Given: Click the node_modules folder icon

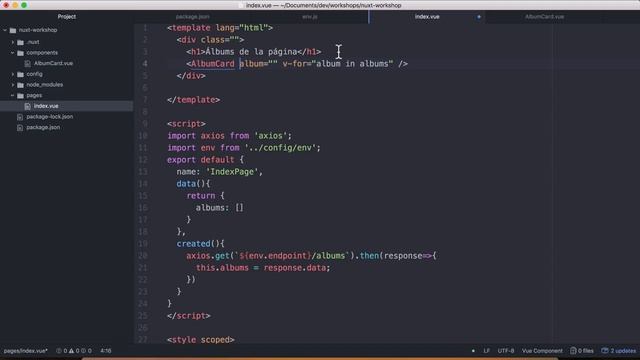Looking at the screenshot, I should click(x=20, y=85).
